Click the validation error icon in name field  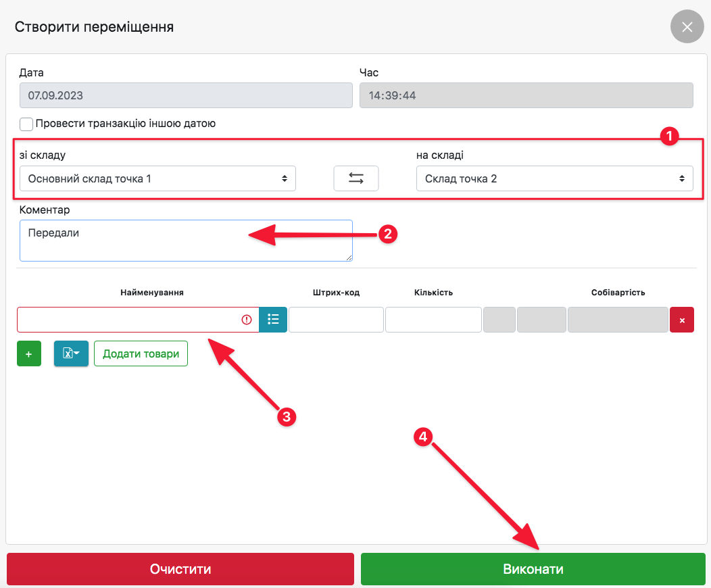pyautogui.click(x=247, y=320)
